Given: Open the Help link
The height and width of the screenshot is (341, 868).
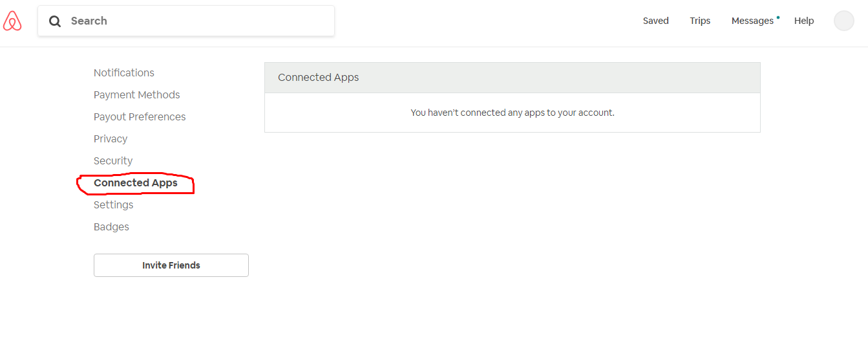Looking at the screenshot, I should 804,21.
